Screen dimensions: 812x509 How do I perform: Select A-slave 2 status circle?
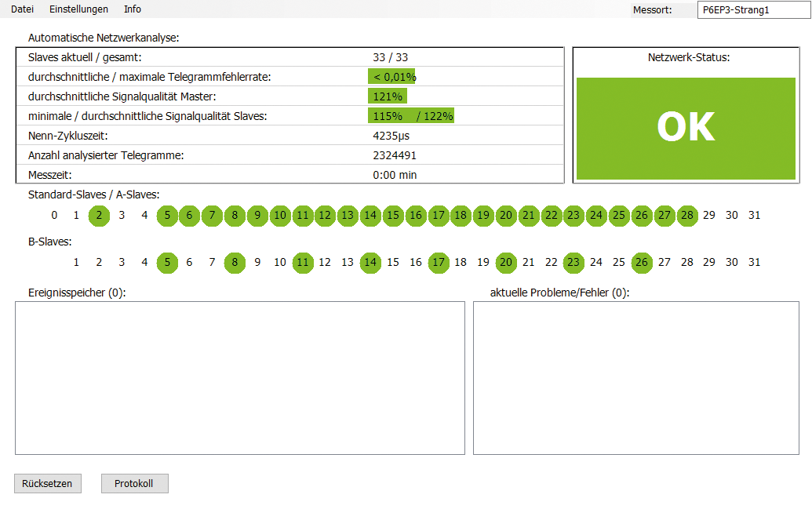coord(99,216)
